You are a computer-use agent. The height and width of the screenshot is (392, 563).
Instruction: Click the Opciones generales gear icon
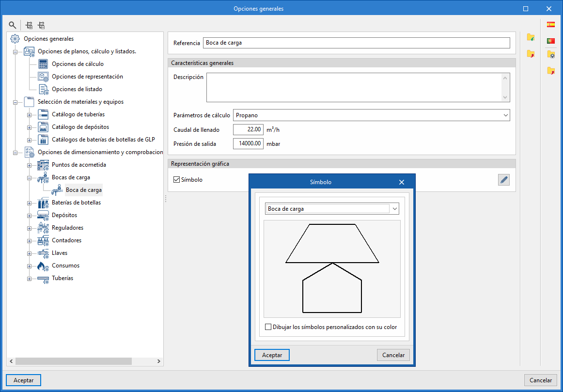[x=15, y=39]
